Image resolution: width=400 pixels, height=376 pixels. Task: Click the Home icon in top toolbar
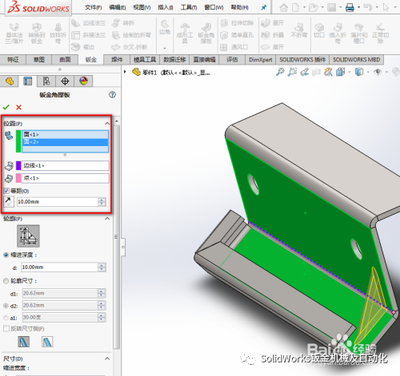coord(284,7)
